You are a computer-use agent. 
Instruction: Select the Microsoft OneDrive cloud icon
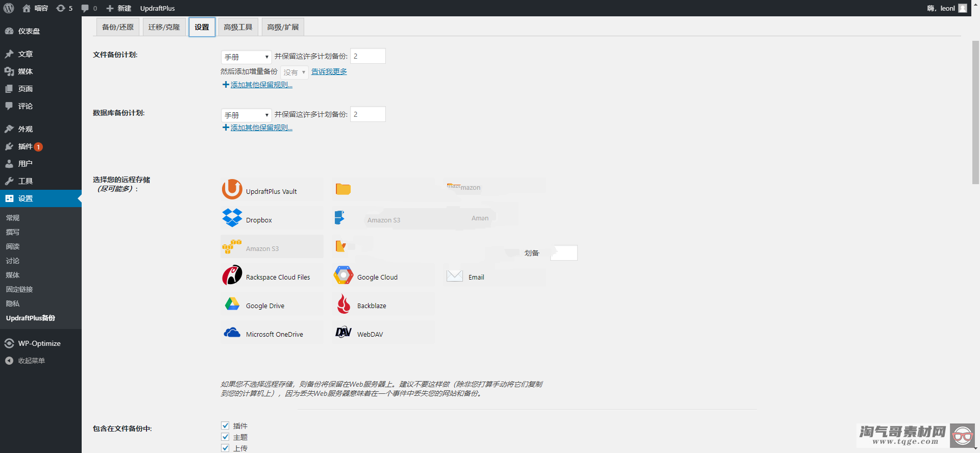(x=232, y=333)
